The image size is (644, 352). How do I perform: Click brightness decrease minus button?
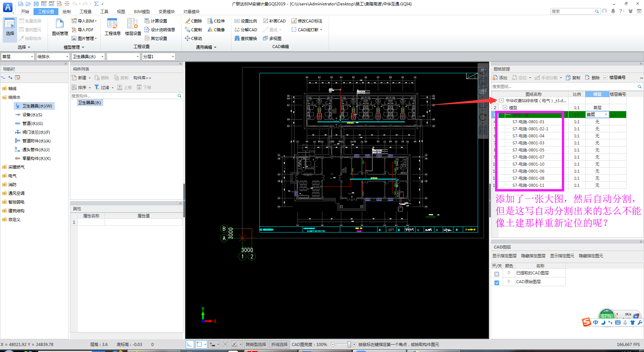(333, 344)
